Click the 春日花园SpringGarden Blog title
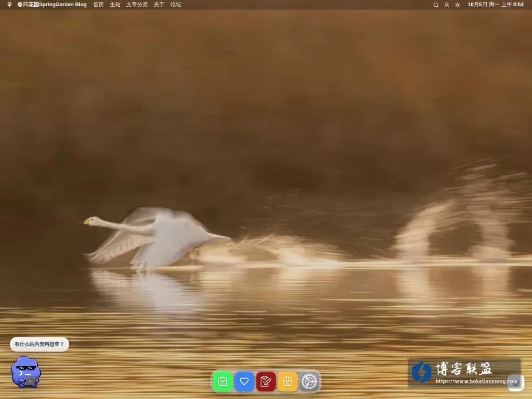 click(x=52, y=4)
